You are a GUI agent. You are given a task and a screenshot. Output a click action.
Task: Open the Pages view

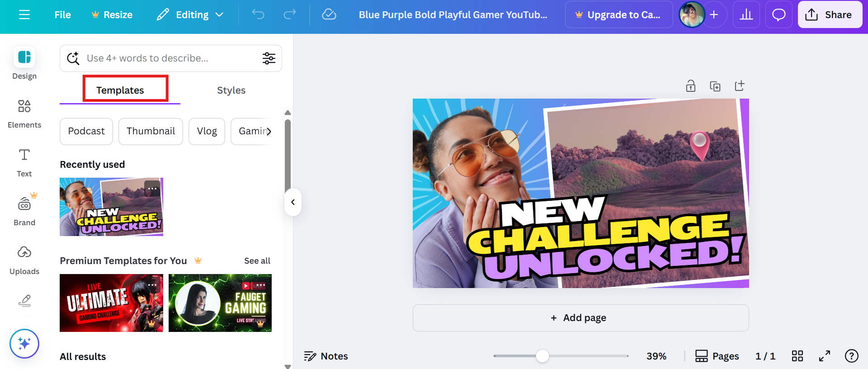pos(717,356)
